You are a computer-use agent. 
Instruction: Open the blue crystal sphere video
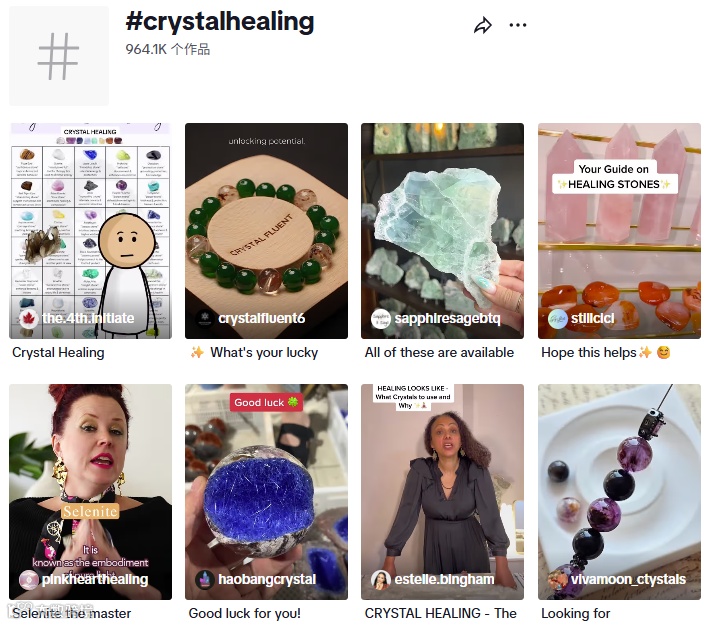tap(266, 491)
